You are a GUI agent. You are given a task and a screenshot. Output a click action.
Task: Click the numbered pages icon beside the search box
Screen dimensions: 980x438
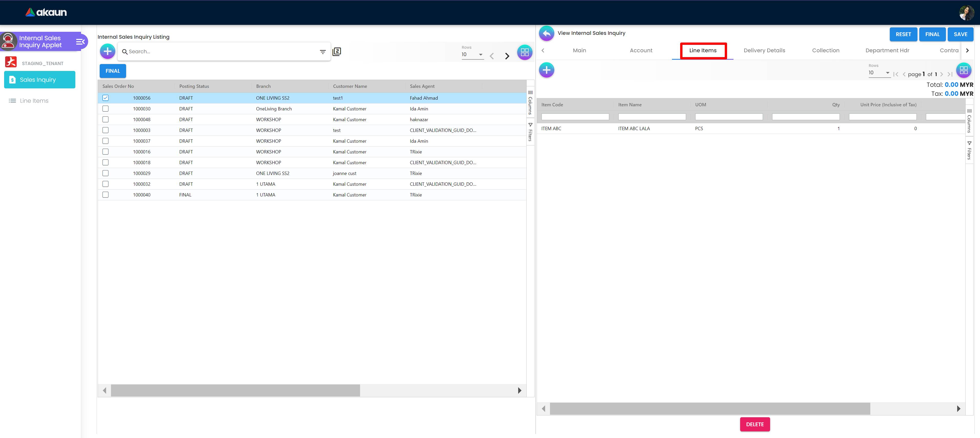pyautogui.click(x=337, y=51)
